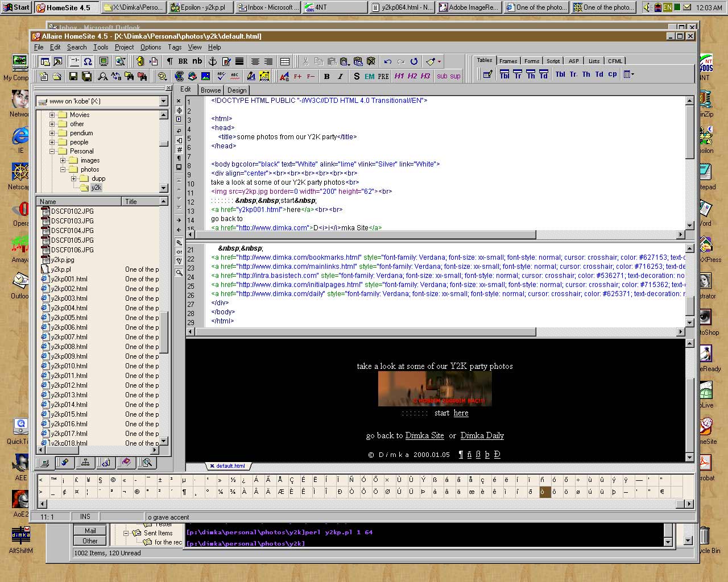
Task: Collapse the Personal folder in tree
Action: click(x=52, y=151)
